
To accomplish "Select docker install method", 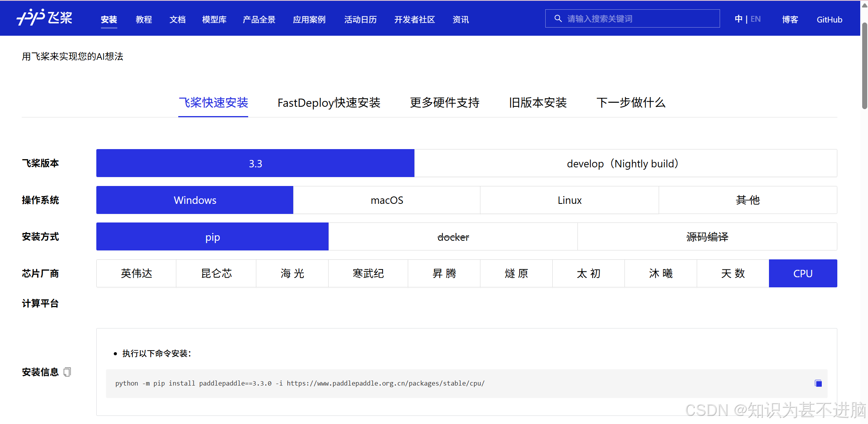I will [x=453, y=236].
